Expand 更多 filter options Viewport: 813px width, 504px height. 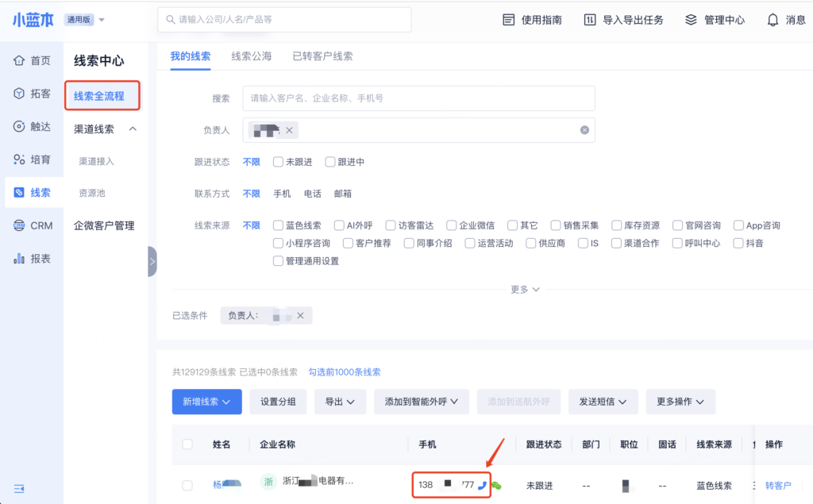[525, 290]
